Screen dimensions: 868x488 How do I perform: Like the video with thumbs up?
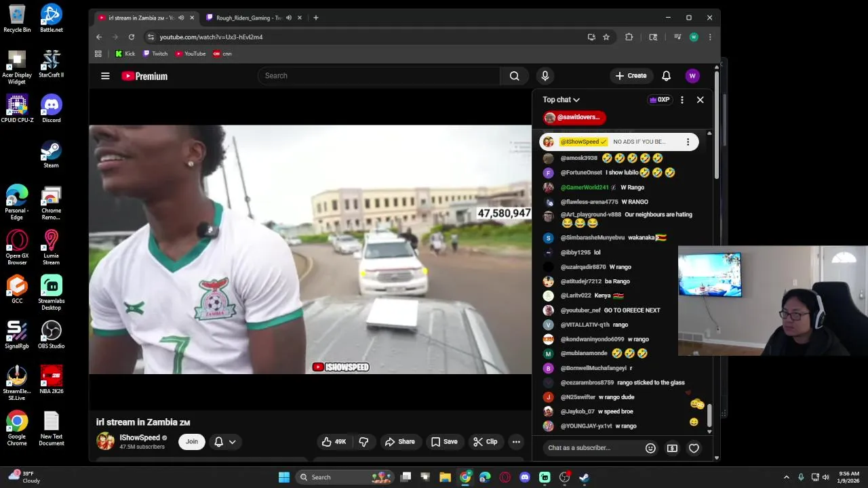click(334, 442)
